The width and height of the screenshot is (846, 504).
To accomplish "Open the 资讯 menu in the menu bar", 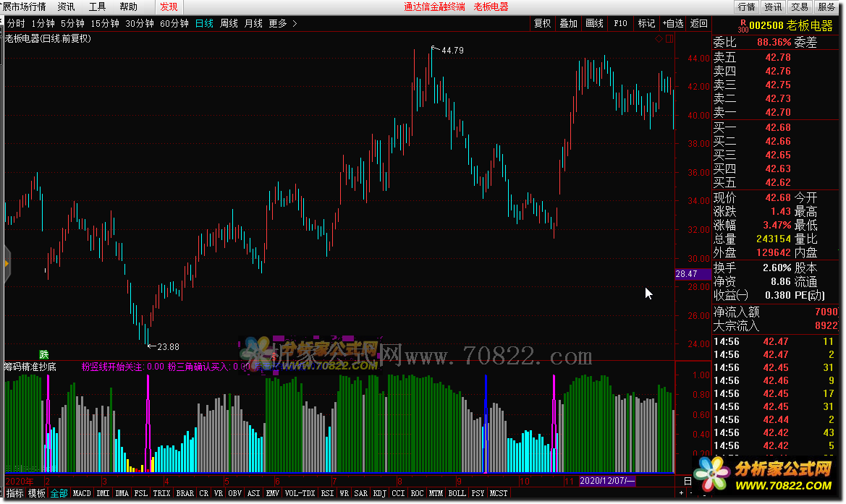I will 66,7.
